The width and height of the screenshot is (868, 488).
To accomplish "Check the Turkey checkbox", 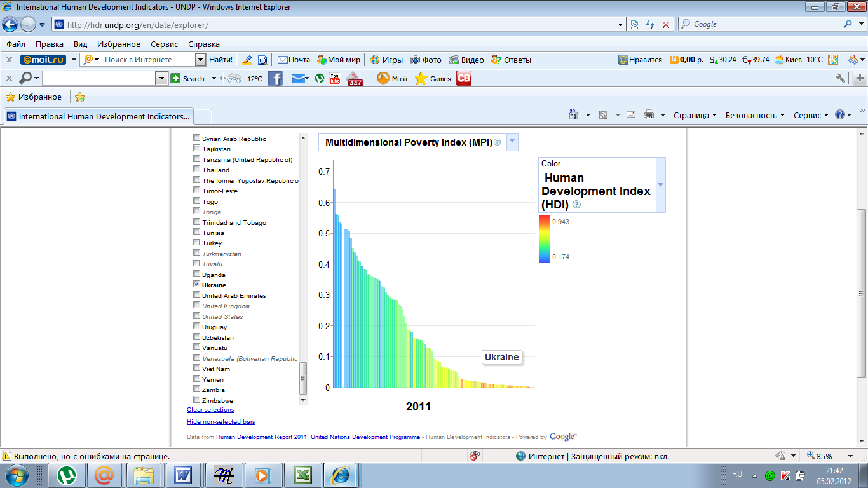I will point(197,243).
